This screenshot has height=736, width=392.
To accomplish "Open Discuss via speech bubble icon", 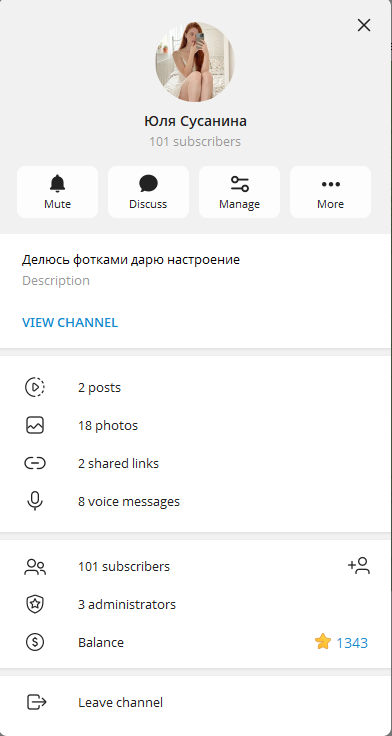I will [x=148, y=192].
